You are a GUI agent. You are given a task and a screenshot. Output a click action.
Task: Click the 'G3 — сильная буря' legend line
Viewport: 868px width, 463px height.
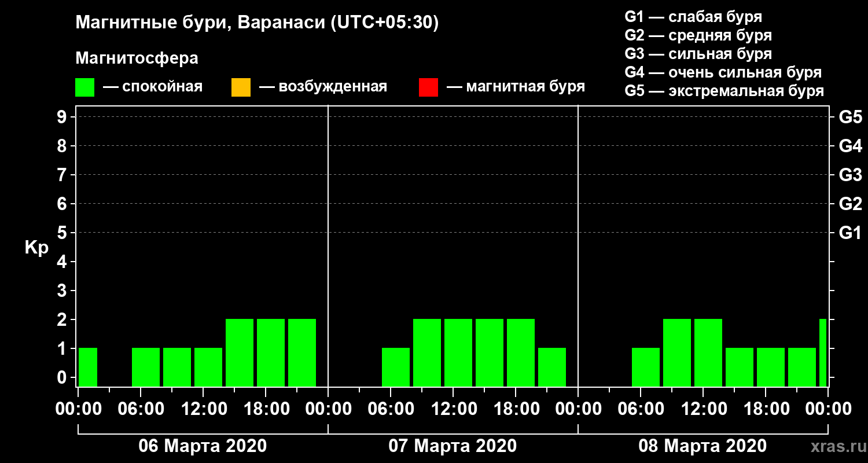(x=698, y=54)
